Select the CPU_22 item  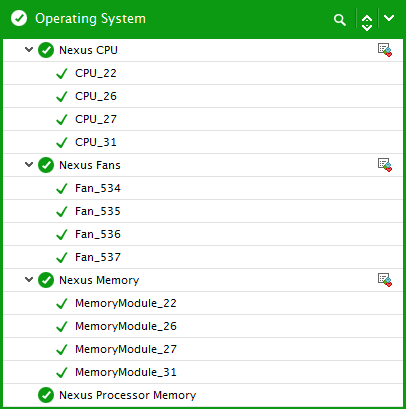pos(203,73)
